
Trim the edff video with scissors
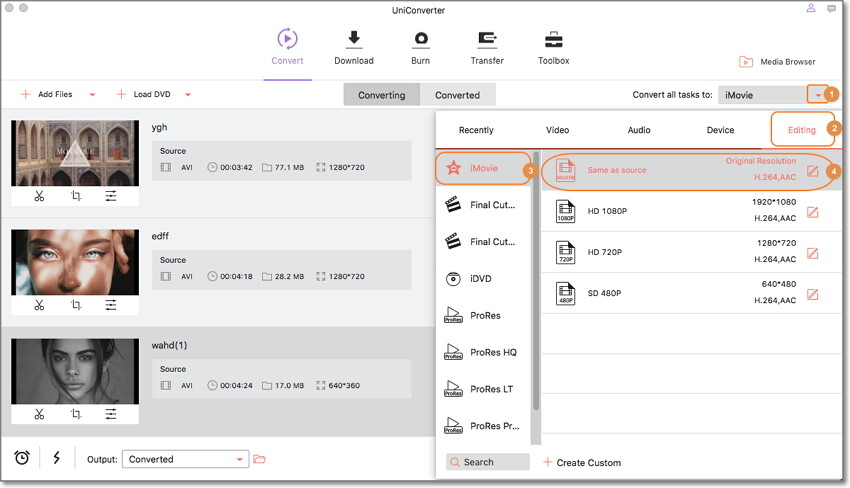click(39, 305)
